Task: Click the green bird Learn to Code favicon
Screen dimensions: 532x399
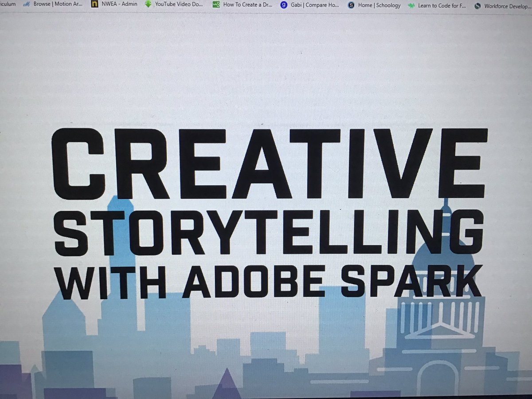Action: tap(412, 6)
